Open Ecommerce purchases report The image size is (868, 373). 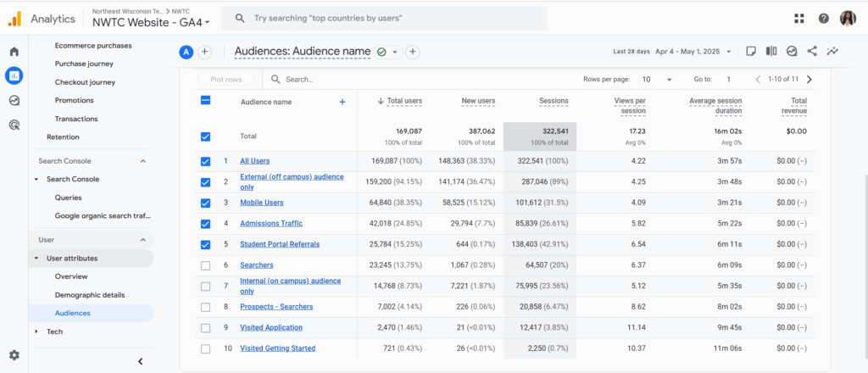point(93,46)
